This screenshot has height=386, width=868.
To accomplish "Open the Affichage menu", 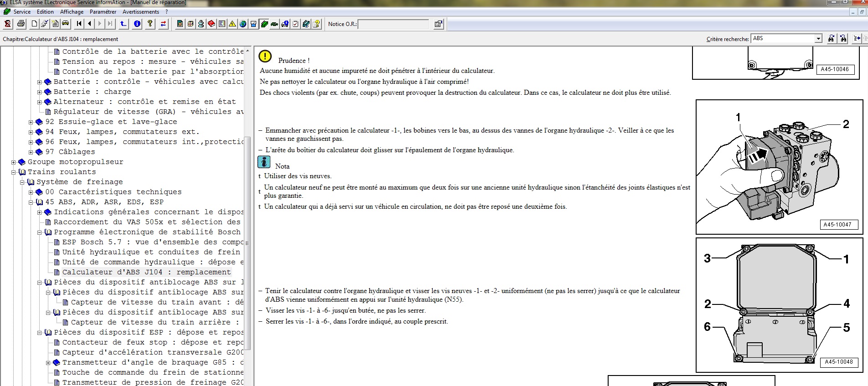I will [72, 12].
